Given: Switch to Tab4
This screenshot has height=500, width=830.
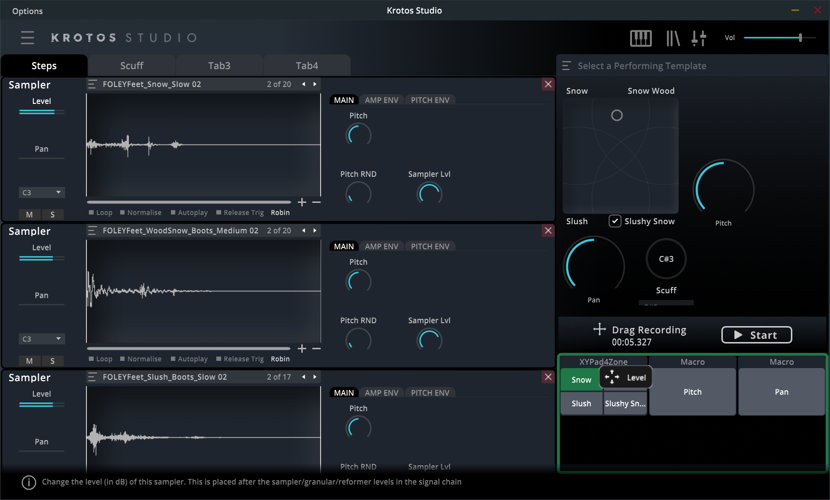Looking at the screenshot, I should point(306,66).
